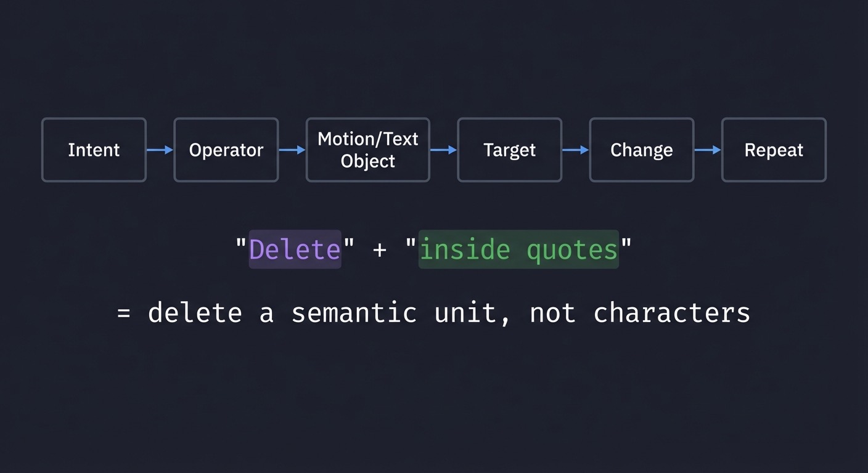Click the Motion/Text Object box
Image resolution: width=868 pixels, height=473 pixels.
pyautogui.click(x=367, y=150)
